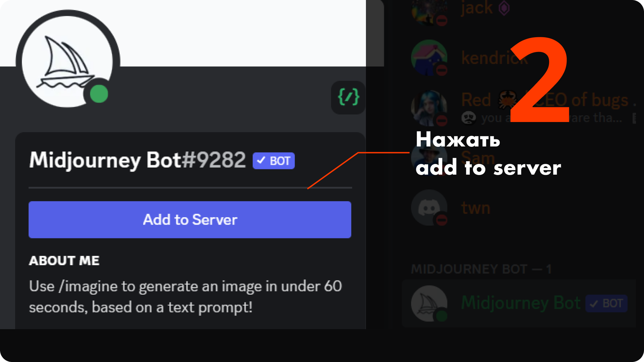Click the green online status dot on the profile avatar
Screen dimensions: 644x362
[99, 94]
